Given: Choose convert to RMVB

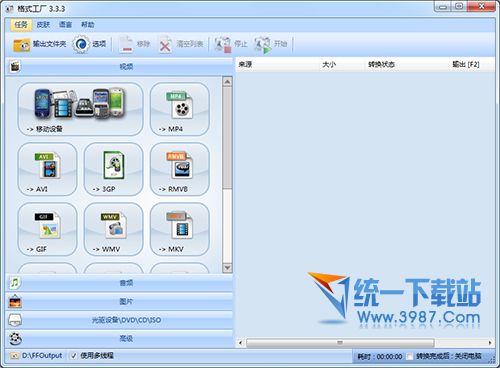Looking at the screenshot, I should (180, 169).
